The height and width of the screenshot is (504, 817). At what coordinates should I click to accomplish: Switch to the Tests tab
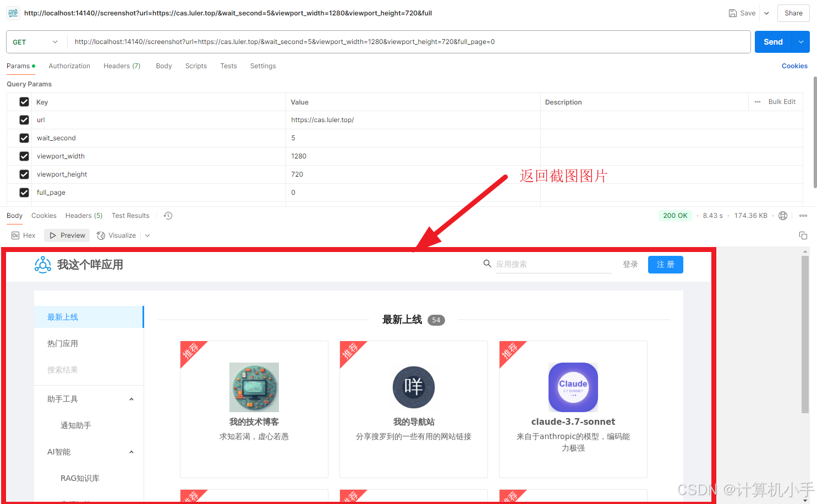click(x=228, y=66)
